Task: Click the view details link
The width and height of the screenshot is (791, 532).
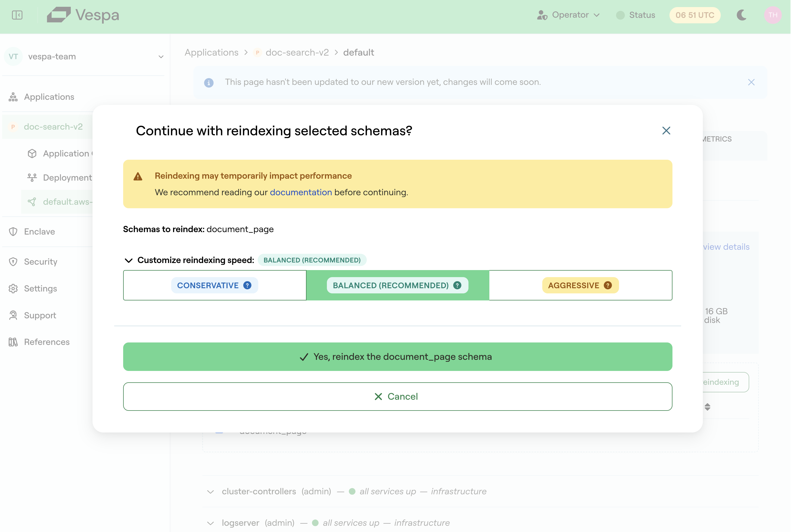Action: 726,247
